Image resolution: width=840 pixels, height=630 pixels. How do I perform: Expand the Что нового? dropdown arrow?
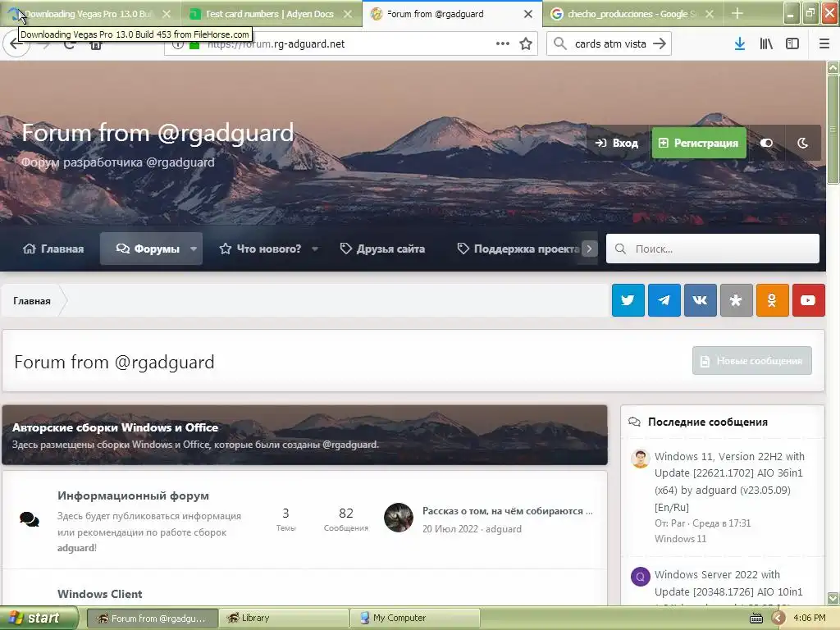pyautogui.click(x=315, y=249)
